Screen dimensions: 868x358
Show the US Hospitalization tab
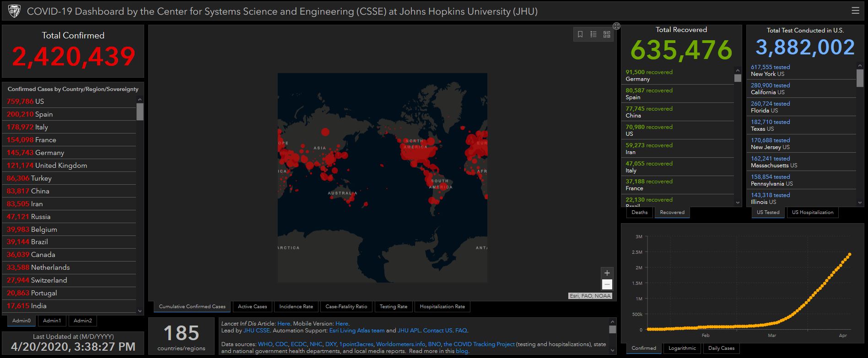coord(813,212)
